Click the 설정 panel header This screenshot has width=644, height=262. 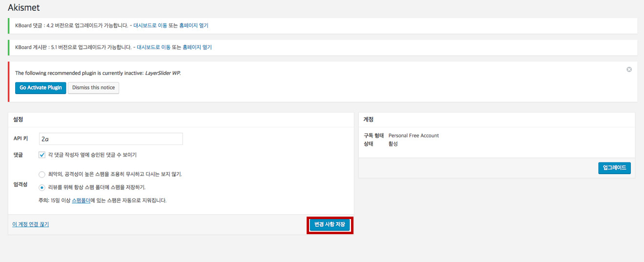pos(18,120)
